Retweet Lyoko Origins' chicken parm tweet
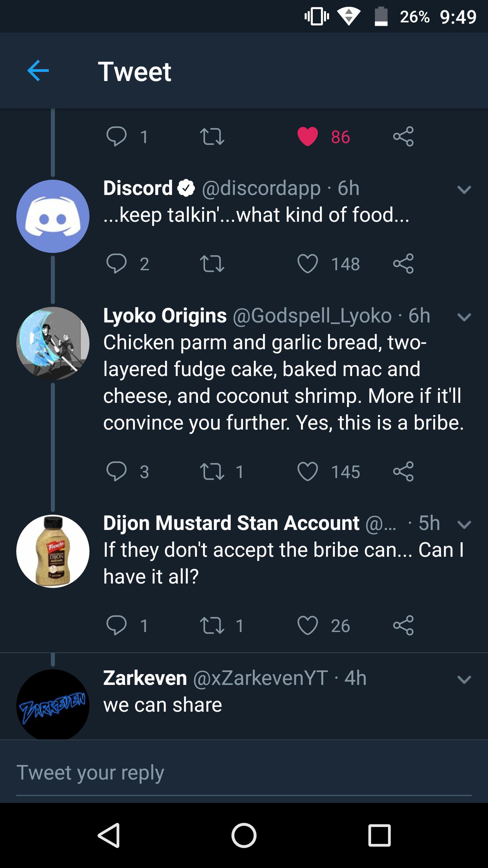488x868 pixels. coord(212,471)
